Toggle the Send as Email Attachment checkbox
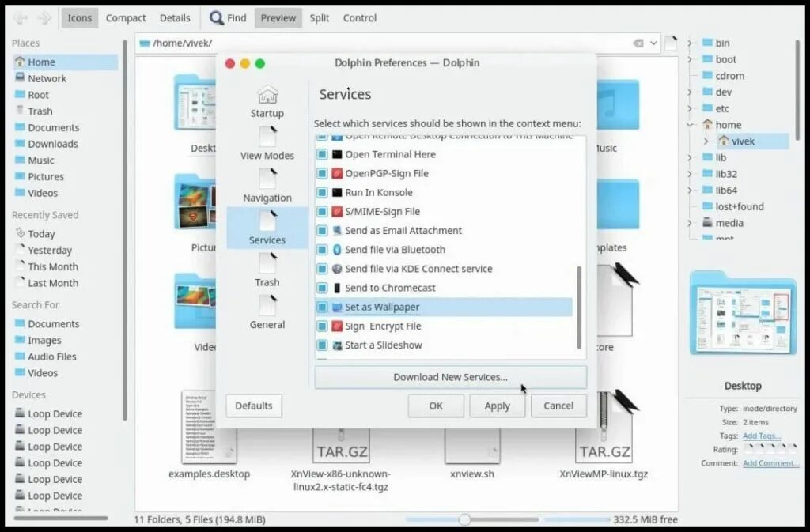The height and width of the screenshot is (532, 810). [322, 231]
